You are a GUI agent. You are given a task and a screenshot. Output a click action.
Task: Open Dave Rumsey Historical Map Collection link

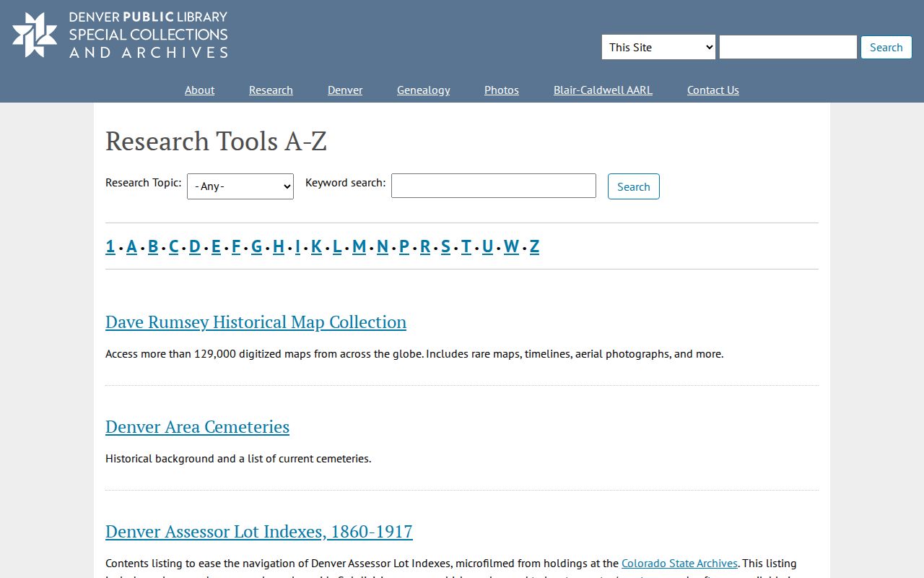point(256,322)
